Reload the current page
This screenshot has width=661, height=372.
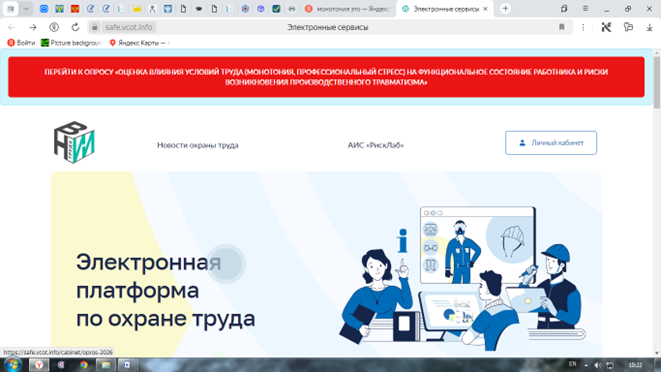tap(75, 27)
